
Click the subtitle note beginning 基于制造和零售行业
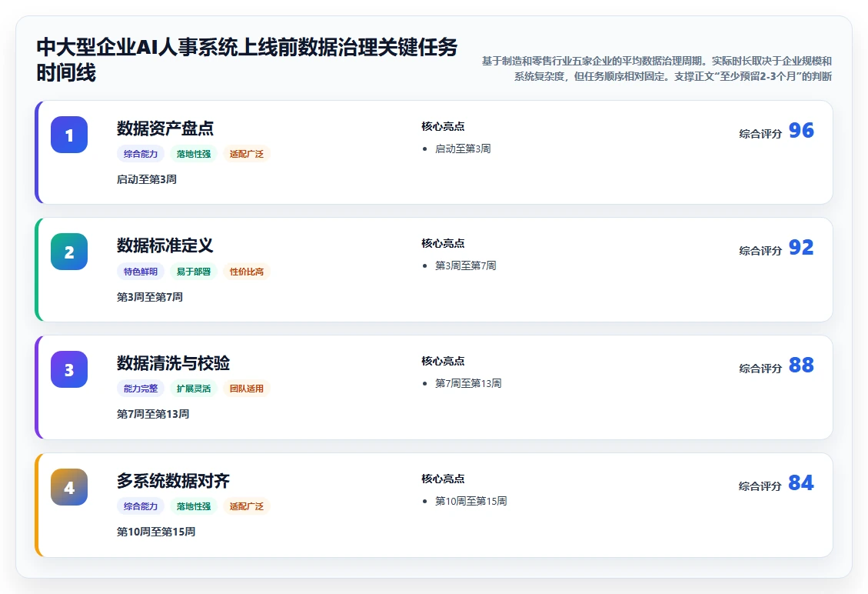point(657,68)
